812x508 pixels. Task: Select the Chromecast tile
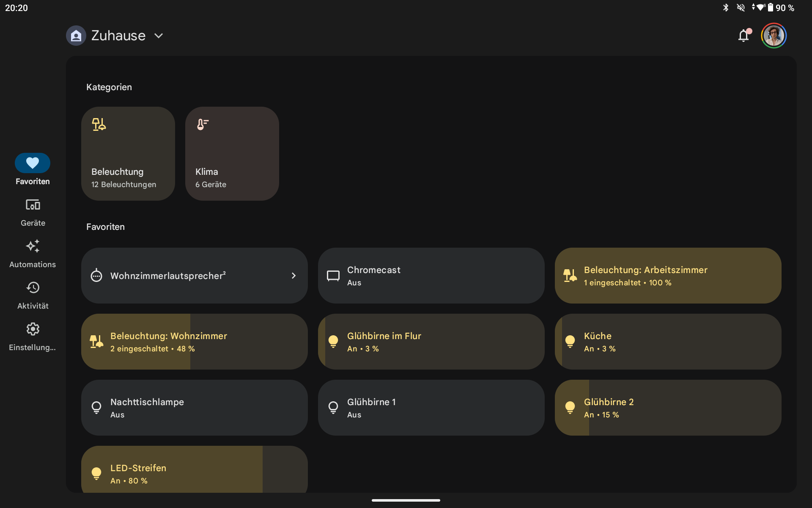431,276
